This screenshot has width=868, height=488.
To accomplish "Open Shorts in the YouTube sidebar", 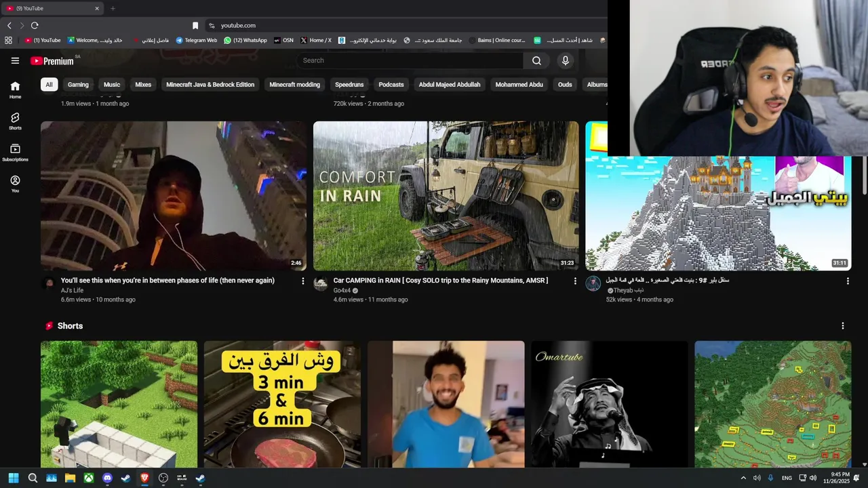I will 15,121.
